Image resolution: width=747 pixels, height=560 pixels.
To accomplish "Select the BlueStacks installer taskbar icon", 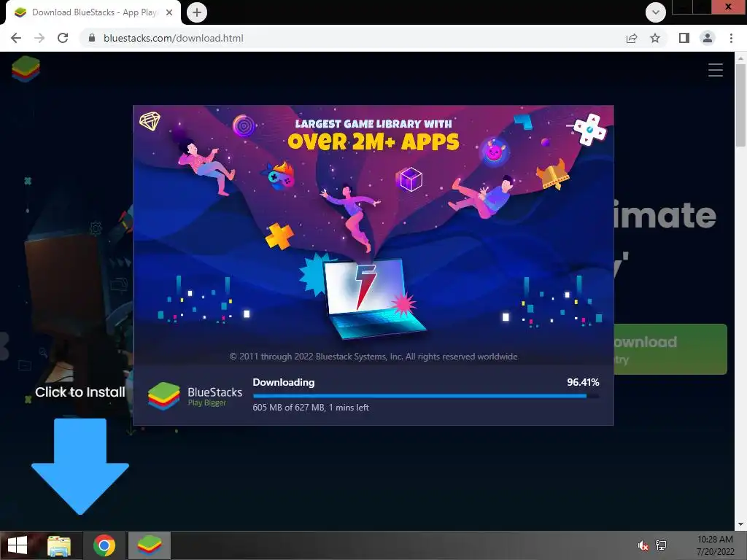I will [x=149, y=545].
